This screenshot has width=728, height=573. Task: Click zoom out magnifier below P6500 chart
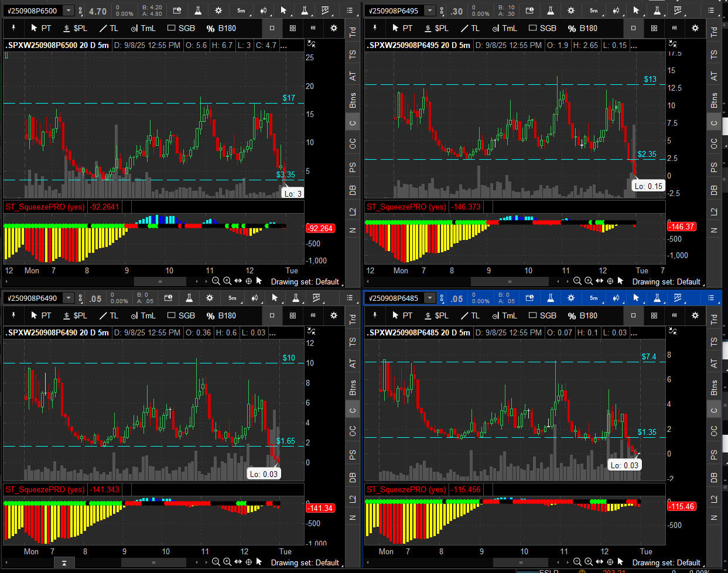pyautogui.click(x=216, y=281)
